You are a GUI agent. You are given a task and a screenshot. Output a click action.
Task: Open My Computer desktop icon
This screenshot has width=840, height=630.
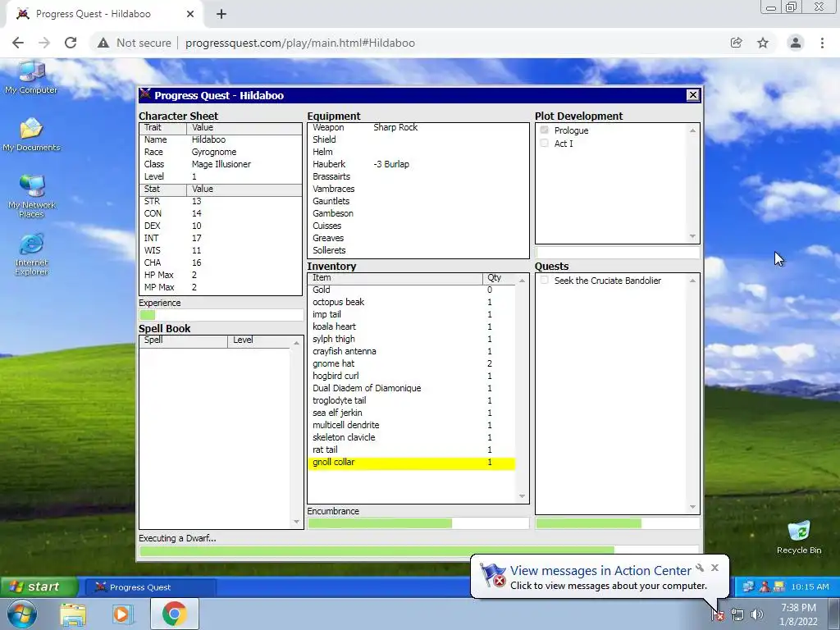pyautogui.click(x=32, y=78)
